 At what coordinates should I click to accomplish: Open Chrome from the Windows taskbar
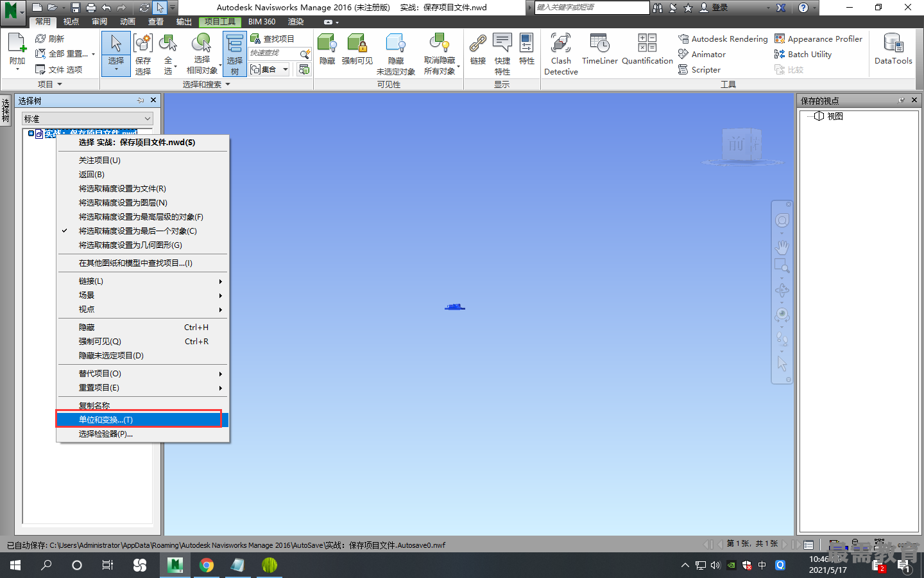tap(207, 565)
